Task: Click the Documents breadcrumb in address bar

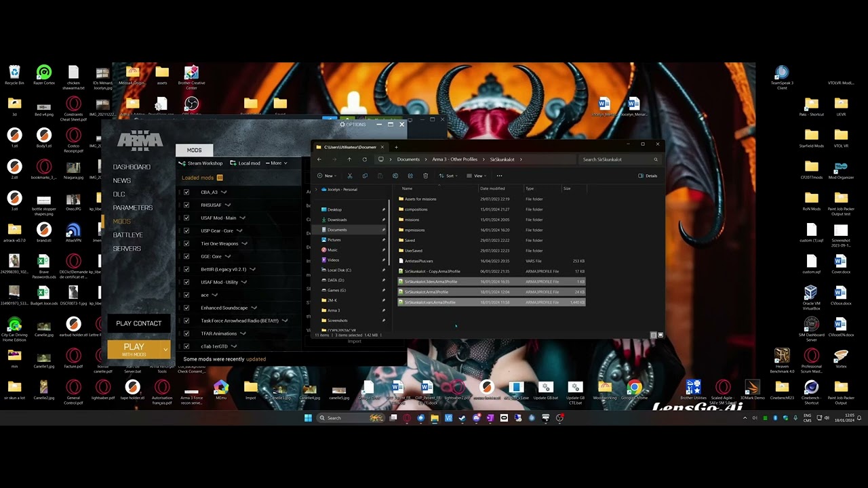Action: [x=408, y=159]
